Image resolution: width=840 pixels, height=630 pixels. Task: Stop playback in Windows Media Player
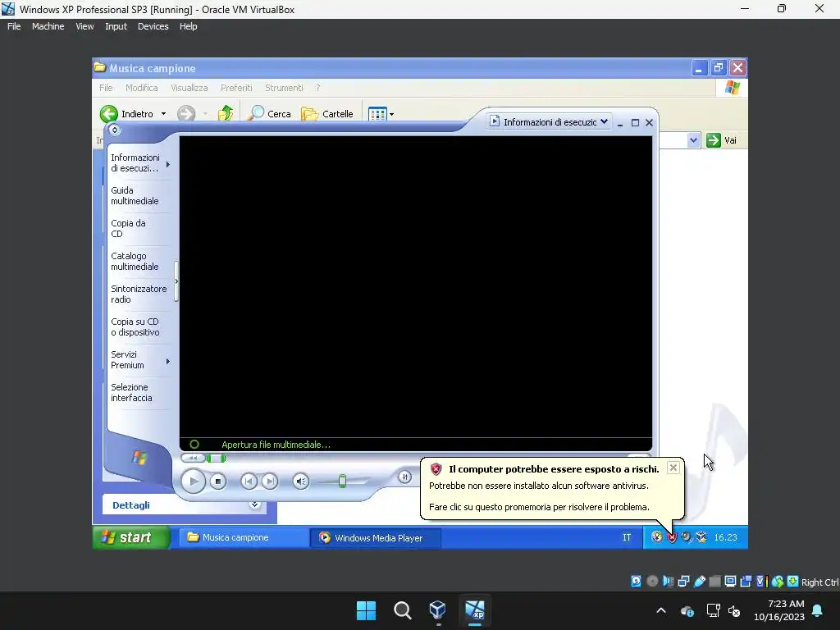coord(217,482)
